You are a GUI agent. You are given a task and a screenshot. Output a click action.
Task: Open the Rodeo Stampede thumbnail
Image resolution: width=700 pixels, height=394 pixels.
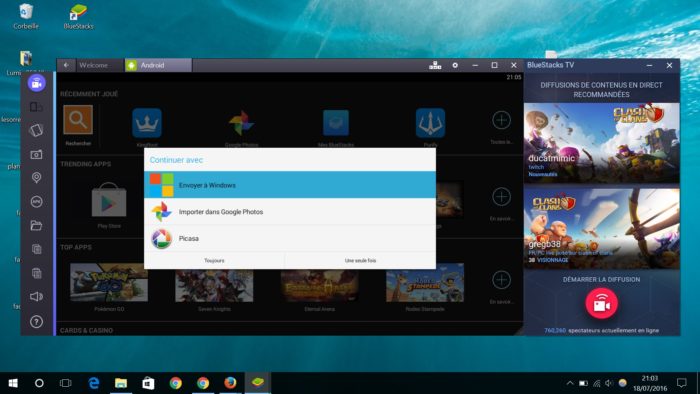tap(425, 282)
